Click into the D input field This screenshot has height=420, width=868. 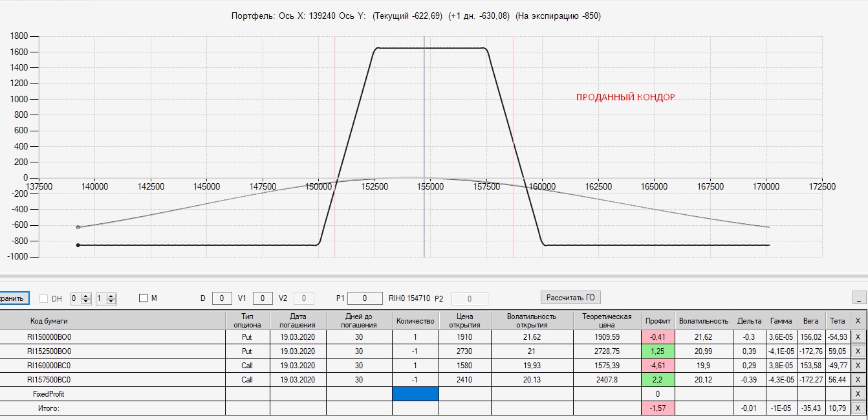[x=222, y=298]
